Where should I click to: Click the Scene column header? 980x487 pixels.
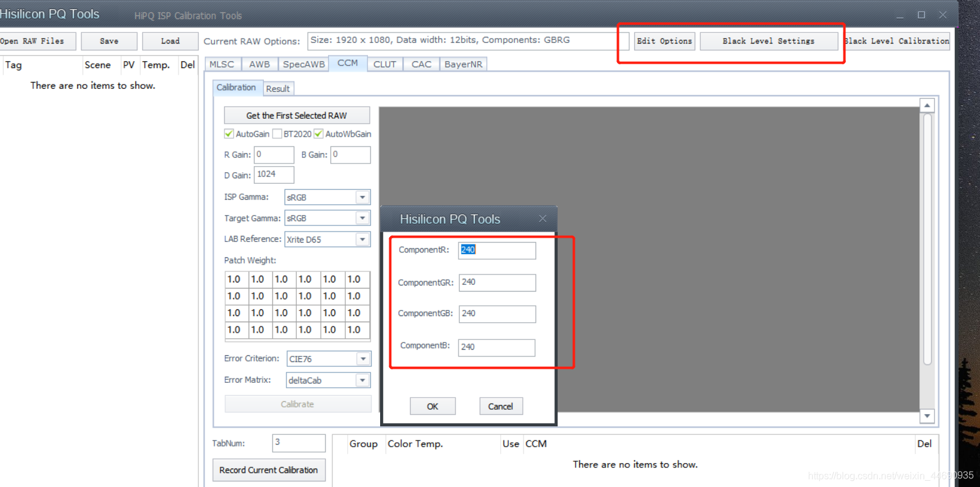click(x=98, y=65)
